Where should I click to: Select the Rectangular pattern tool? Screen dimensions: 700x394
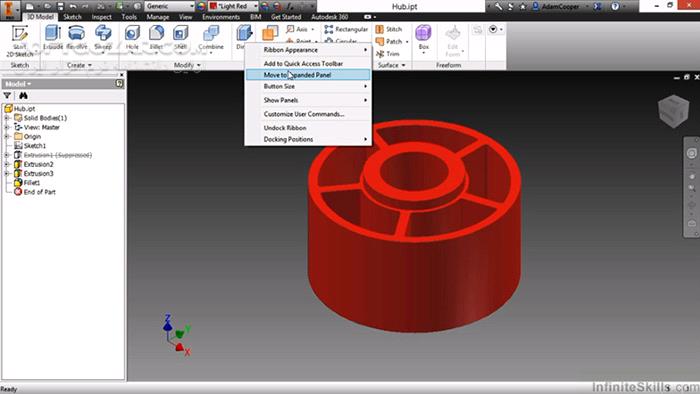tap(346, 29)
